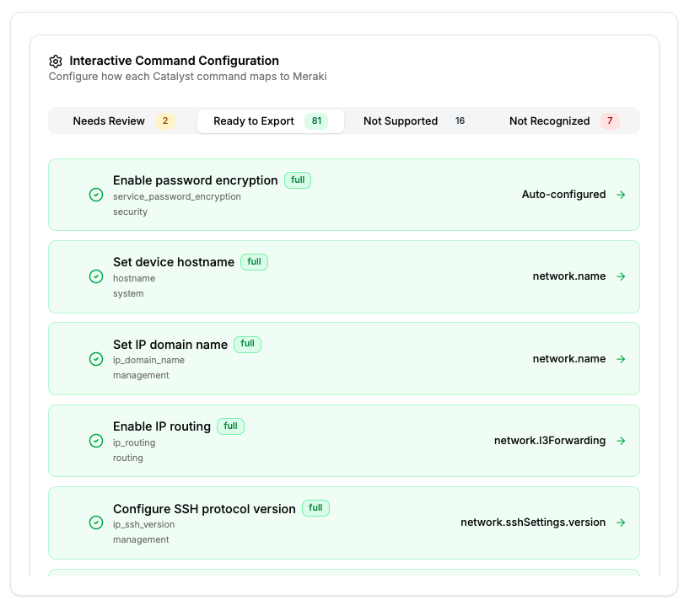700x611 pixels.
Task: Click the arrow next to Auto-configured
Action: click(621, 195)
